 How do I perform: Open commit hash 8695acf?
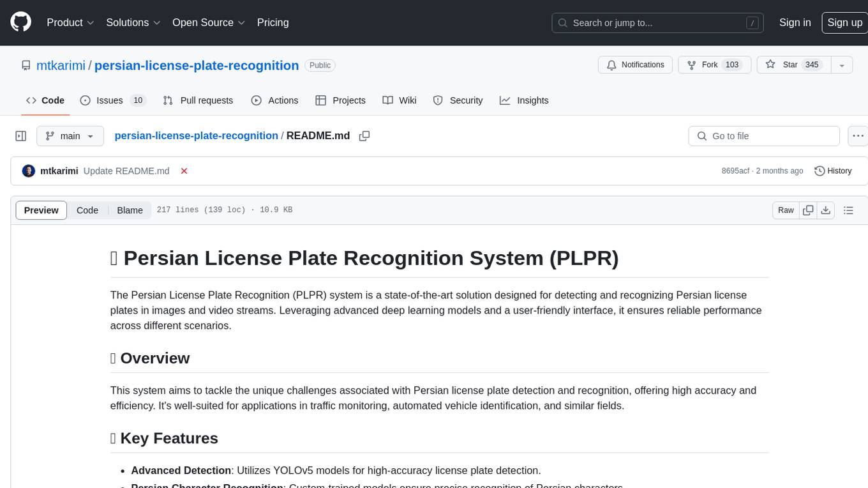(735, 171)
